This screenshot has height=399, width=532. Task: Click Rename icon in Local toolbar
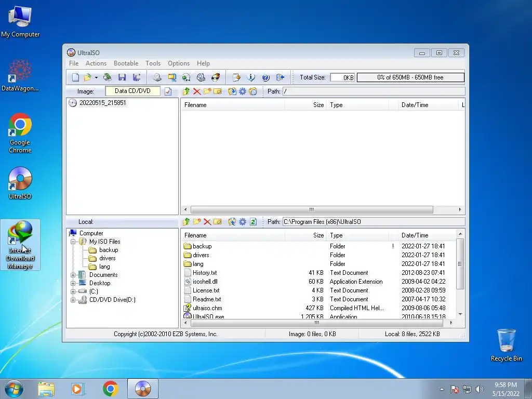point(218,222)
